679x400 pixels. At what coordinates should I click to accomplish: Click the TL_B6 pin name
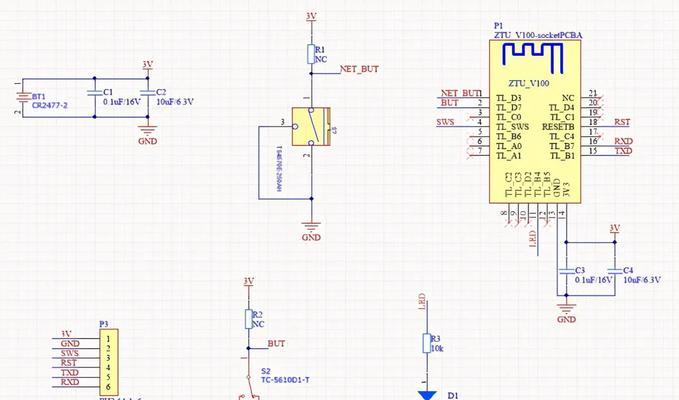point(508,137)
